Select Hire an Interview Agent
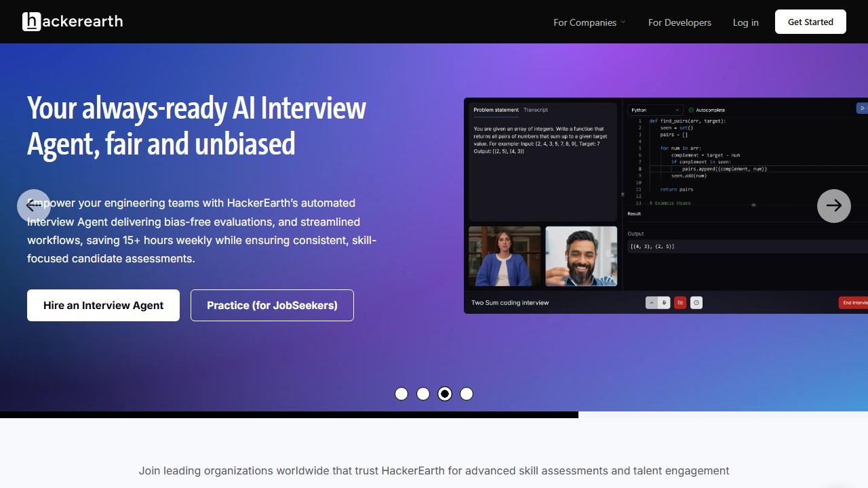Screen dimensions: 868x488 [x=103, y=305]
